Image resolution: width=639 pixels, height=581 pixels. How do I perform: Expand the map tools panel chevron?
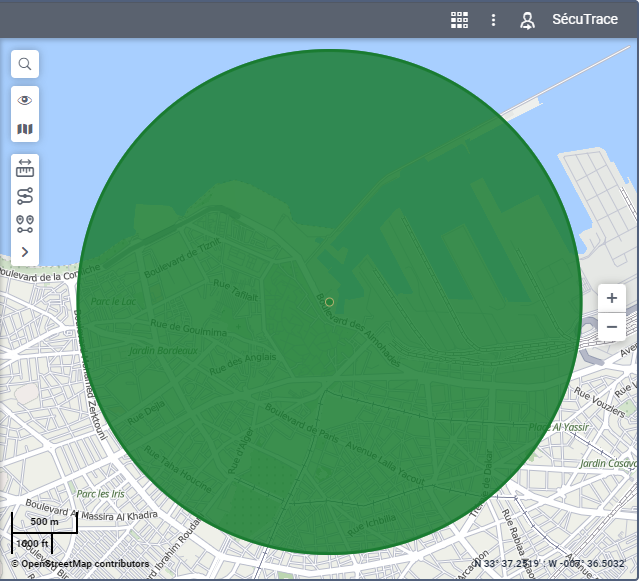point(25,252)
